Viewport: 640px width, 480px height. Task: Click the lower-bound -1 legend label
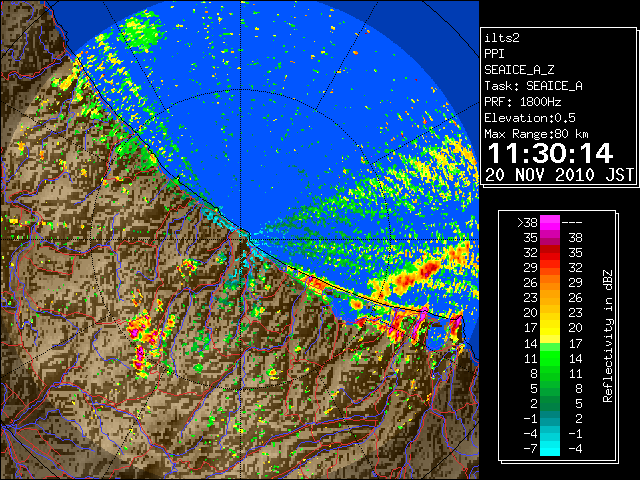pos(530,419)
